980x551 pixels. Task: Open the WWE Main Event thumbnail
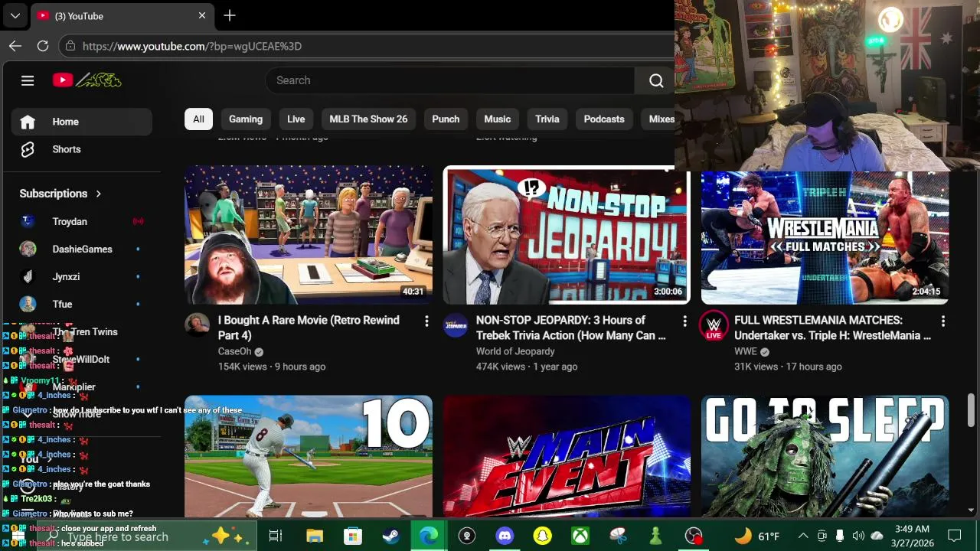point(567,456)
